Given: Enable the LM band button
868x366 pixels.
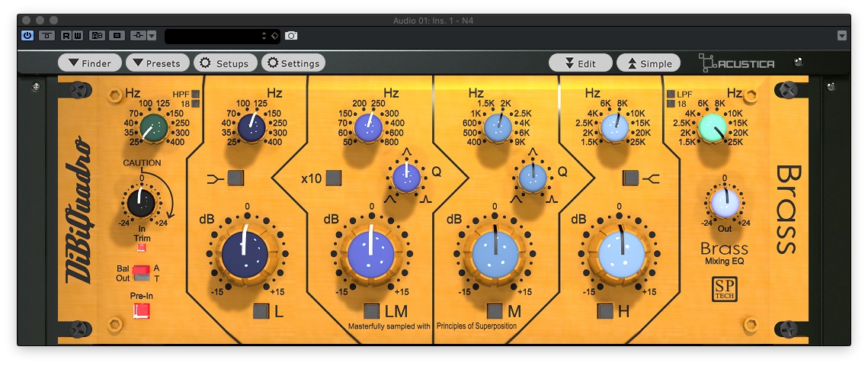Looking at the screenshot, I should 371,311.
